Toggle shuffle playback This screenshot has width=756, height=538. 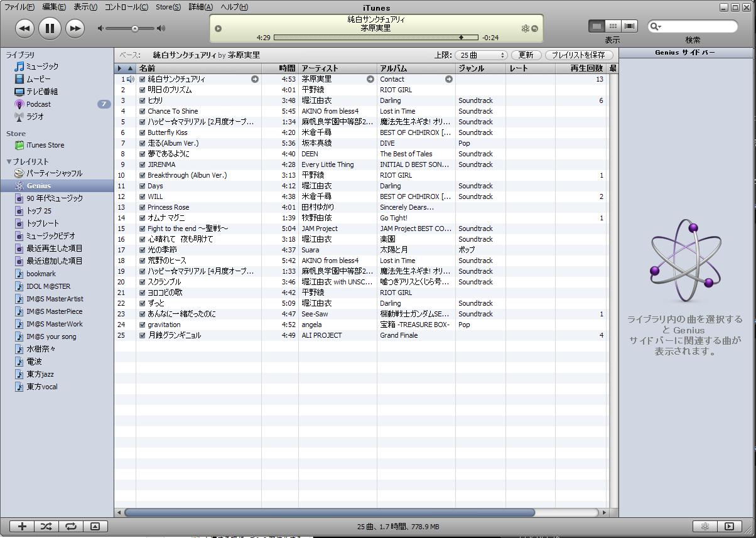pos(46,527)
